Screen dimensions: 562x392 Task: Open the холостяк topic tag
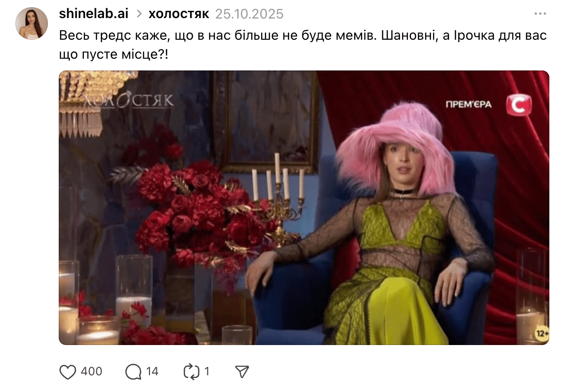179,14
